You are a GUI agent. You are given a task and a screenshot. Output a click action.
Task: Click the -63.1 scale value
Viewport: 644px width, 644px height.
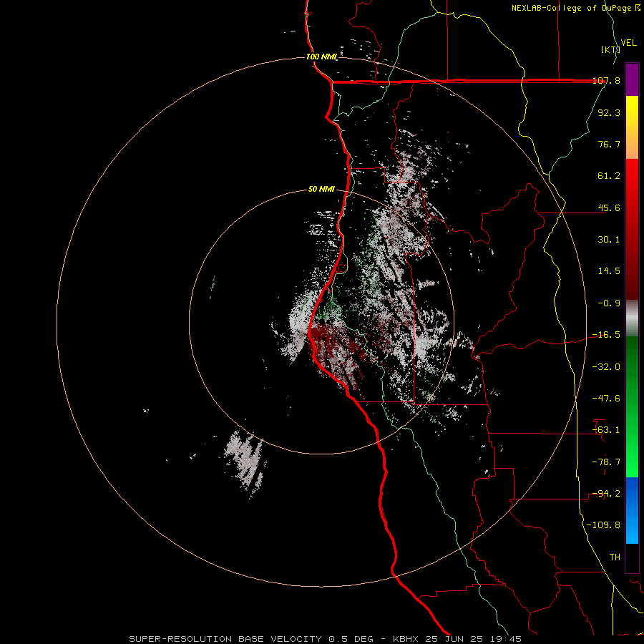(x=606, y=430)
